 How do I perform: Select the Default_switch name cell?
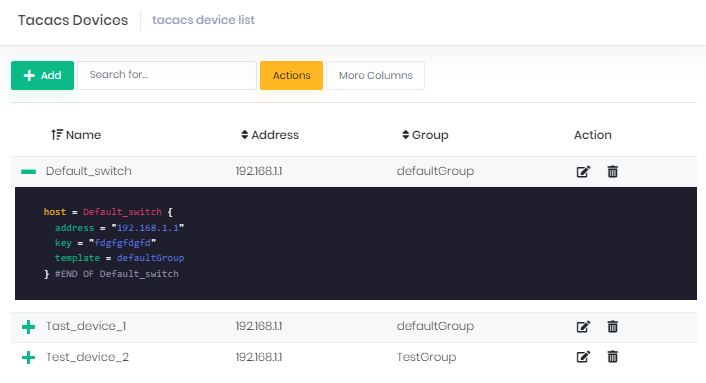point(89,171)
